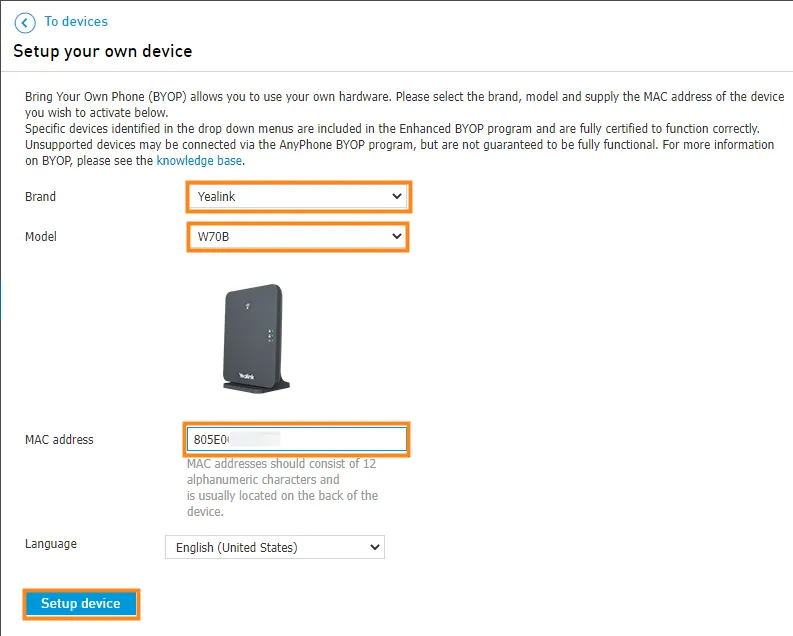Click the back arrow circle icon
Image resolution: width=793 pixels, height=636 pixels.
(x=25, y=23)
